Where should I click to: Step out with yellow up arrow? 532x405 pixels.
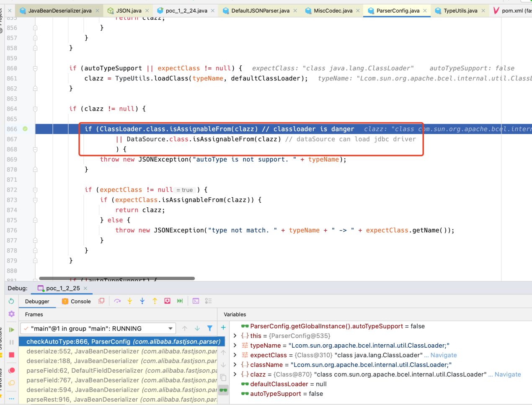click(155, 301)
